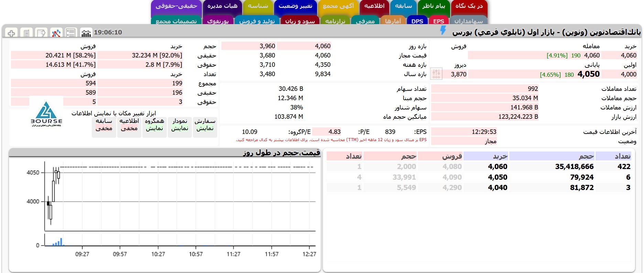Click the closing price 4,050
Screen dimensions: 644x273
(x=589, y=74)
